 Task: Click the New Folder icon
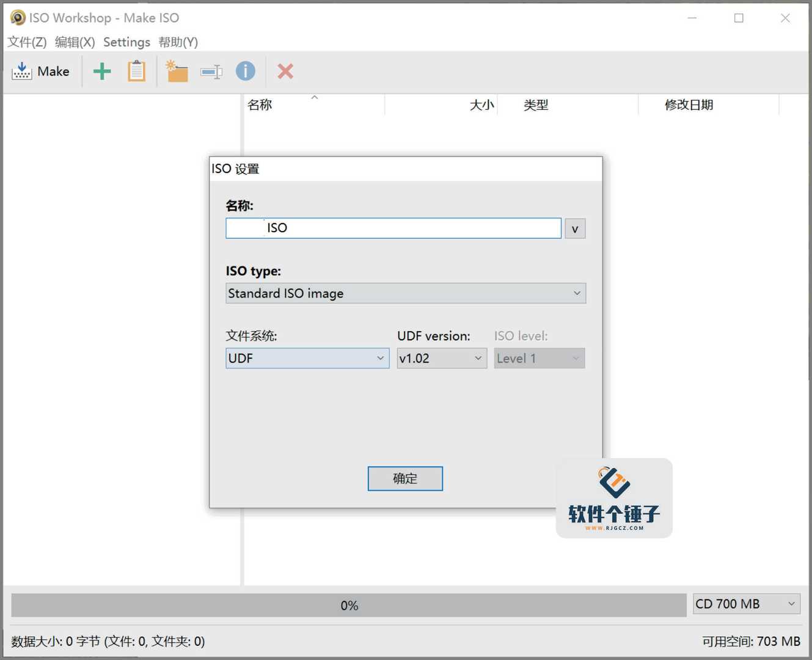(x=177, y=71)
